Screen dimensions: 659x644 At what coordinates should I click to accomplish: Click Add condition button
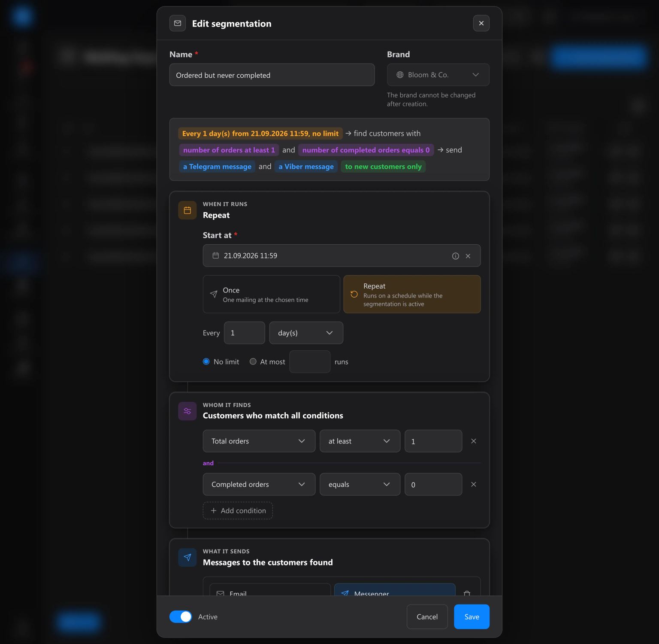tap(238, 510)
